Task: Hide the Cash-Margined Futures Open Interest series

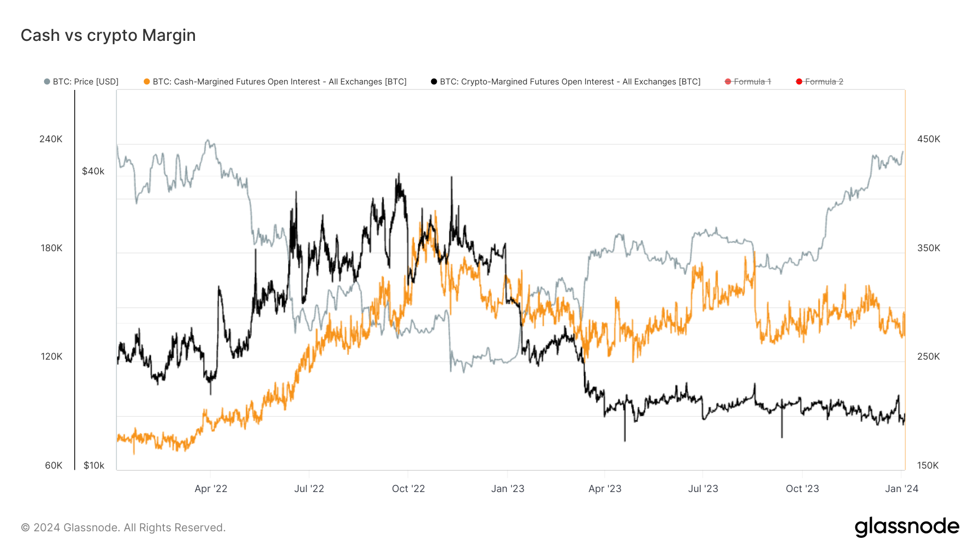Action: point(279,82)
